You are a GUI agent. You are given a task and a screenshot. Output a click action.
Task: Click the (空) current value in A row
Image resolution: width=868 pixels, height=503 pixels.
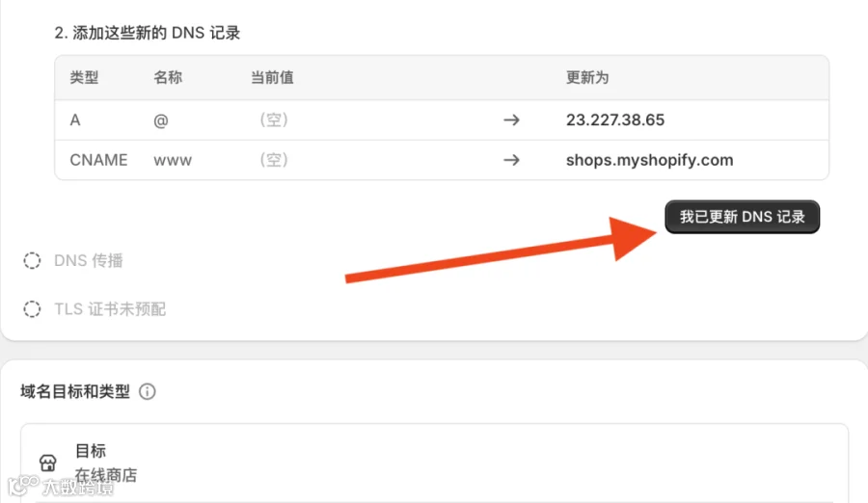(274, 120)
